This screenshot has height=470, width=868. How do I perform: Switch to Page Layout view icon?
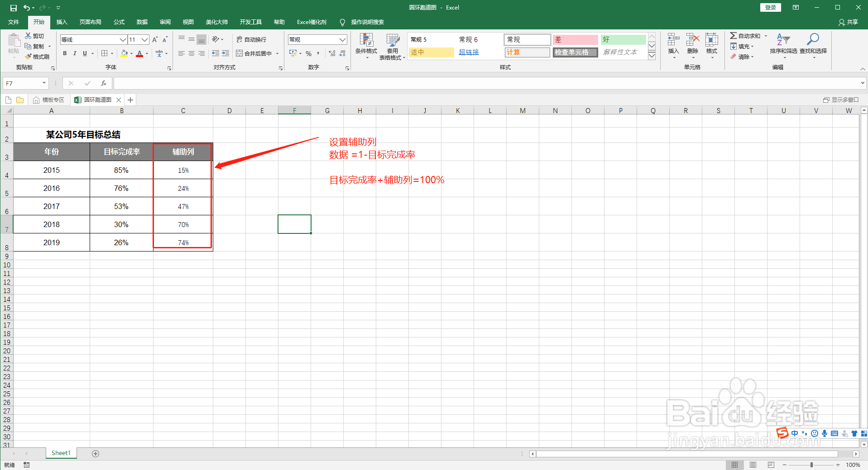753,465
